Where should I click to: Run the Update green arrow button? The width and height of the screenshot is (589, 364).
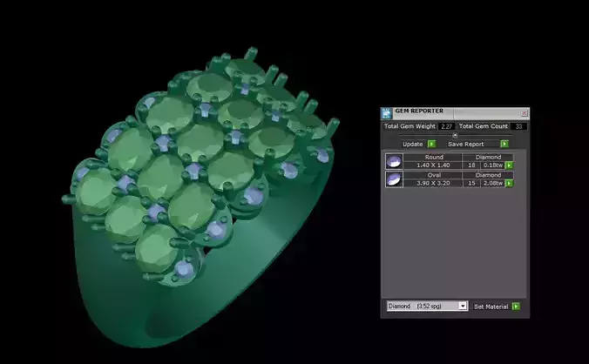431,144
